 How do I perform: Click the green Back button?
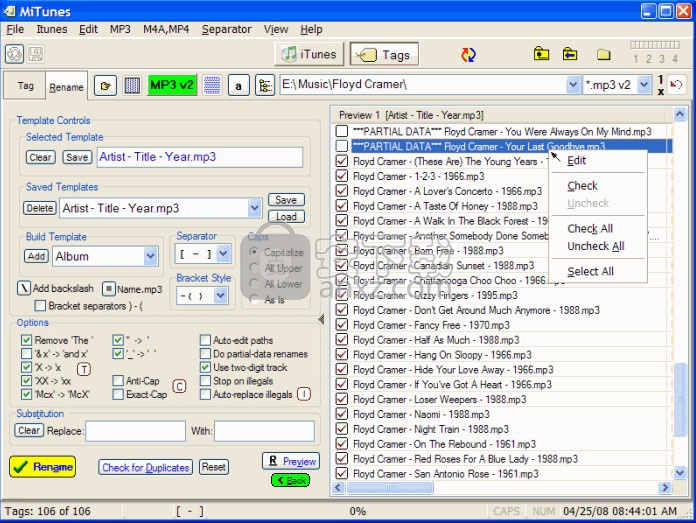pos(290,480)
